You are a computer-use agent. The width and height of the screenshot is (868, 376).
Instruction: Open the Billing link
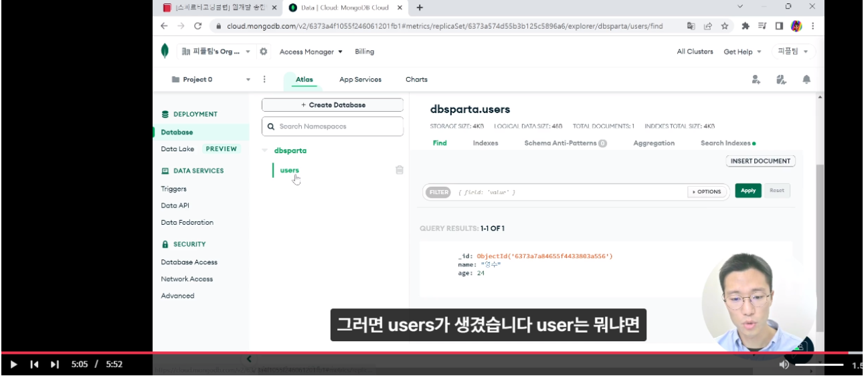pos(364,52)
